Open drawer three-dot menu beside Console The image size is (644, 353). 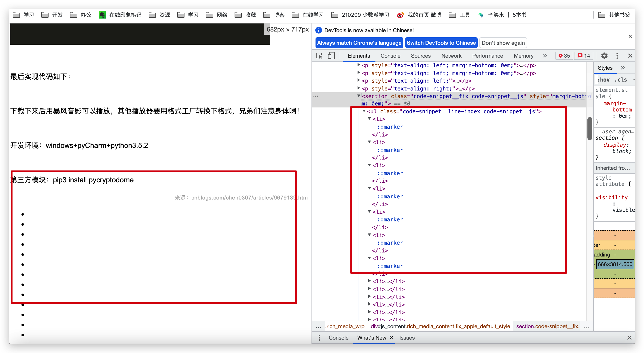point(319,338)
